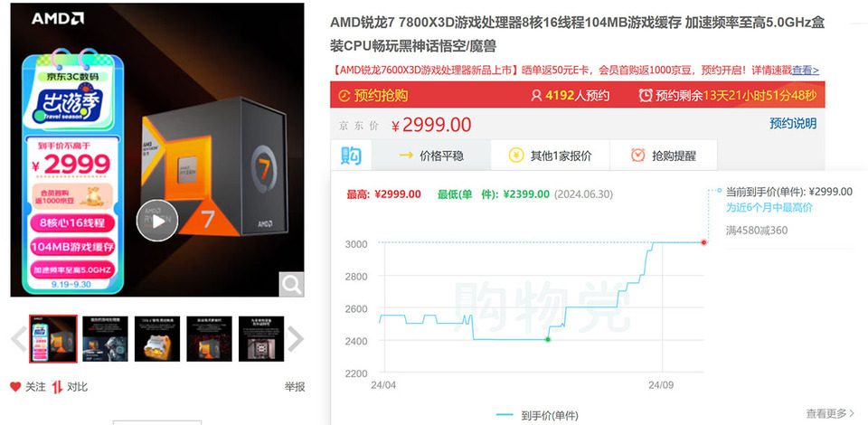The height and width of the screenshot is (425, 868).
Task: Show next thumbnails with right arrow
Action: click(295, 339)
